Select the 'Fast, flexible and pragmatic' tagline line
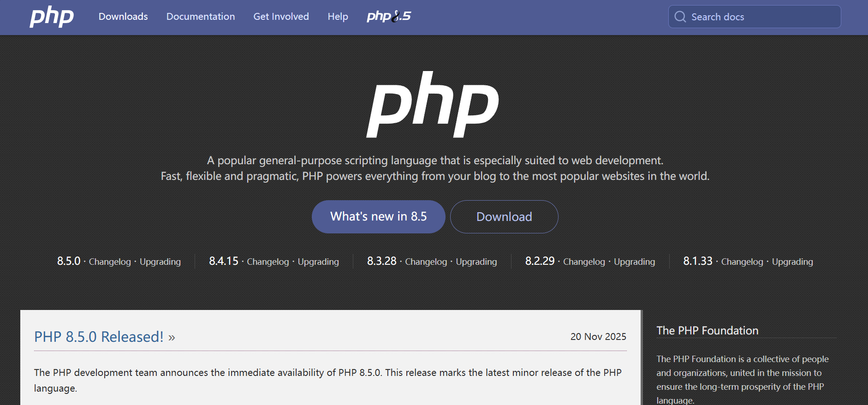 click(x=435, y=176)
